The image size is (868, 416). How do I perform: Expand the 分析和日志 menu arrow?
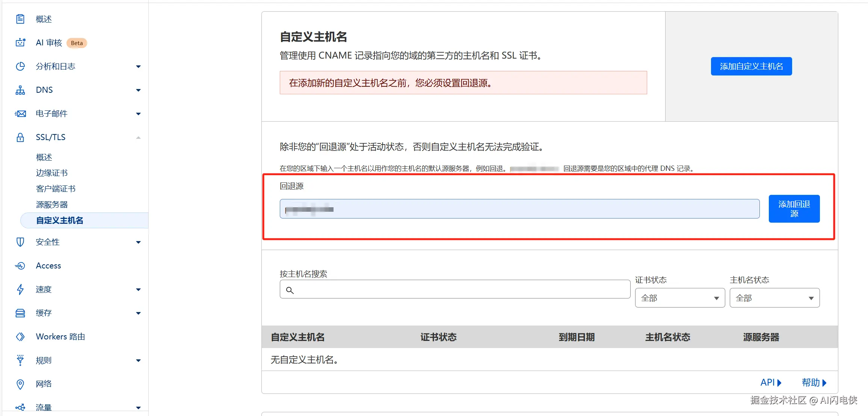(x=138, y=66)
